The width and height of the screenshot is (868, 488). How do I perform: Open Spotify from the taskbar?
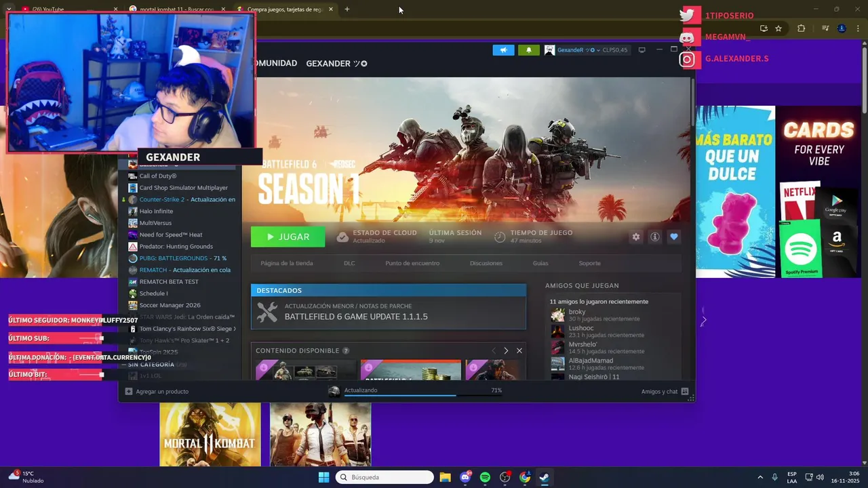coord(485,477)
